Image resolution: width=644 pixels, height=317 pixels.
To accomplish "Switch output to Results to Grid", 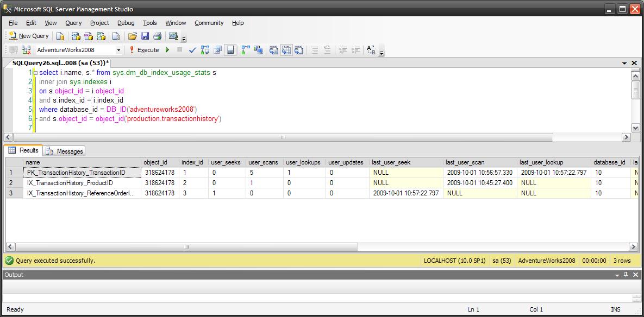I will coord(287,50).
